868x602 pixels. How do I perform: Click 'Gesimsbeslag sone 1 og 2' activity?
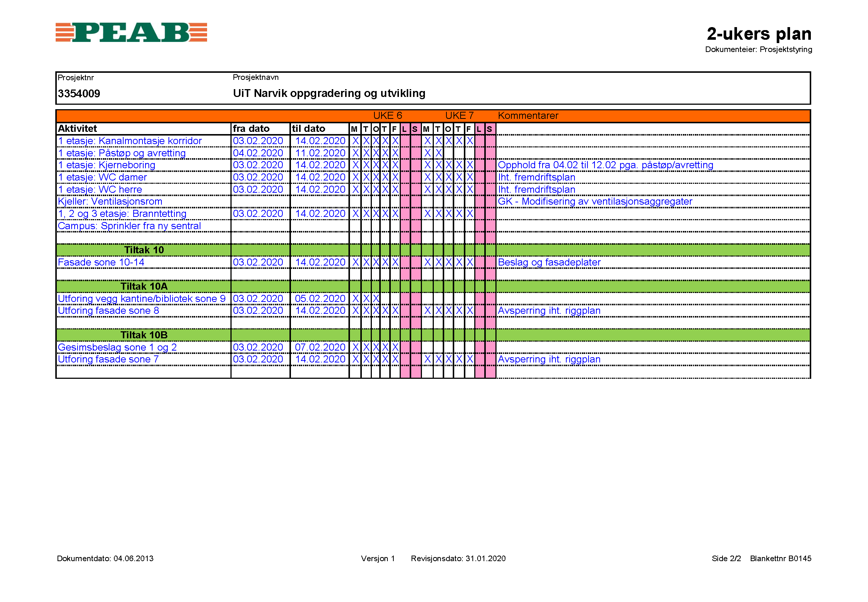pyautogui.click(x=117, y=347)
